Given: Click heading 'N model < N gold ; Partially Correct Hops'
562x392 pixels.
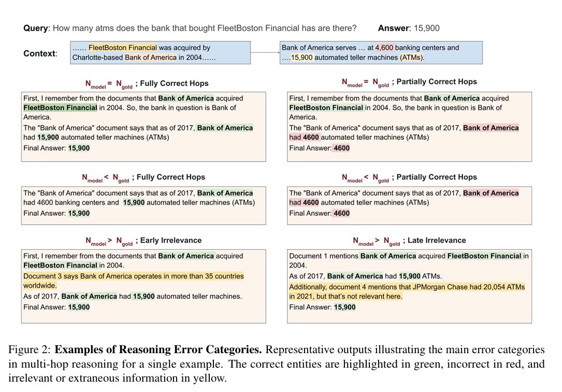Looking at the screenshot, I should pos(409,178).
